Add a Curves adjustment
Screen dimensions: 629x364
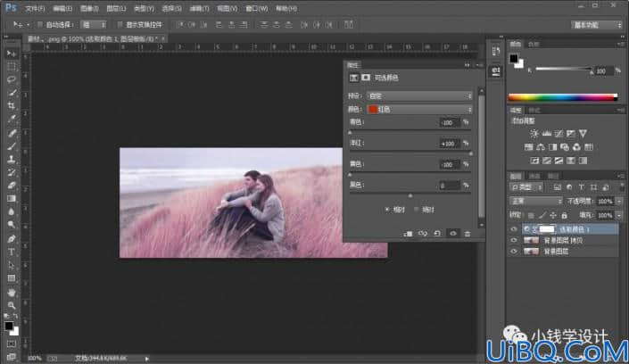[559, 134]
